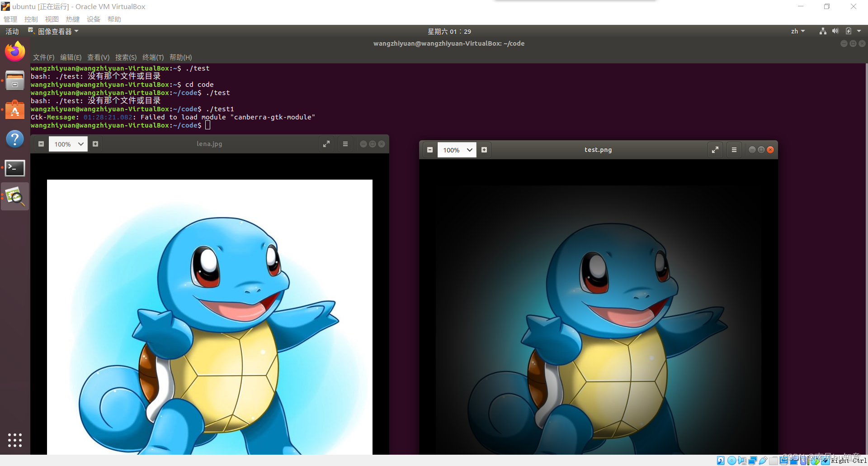Click VirtualBox shared folders status icon

point(774,461)
